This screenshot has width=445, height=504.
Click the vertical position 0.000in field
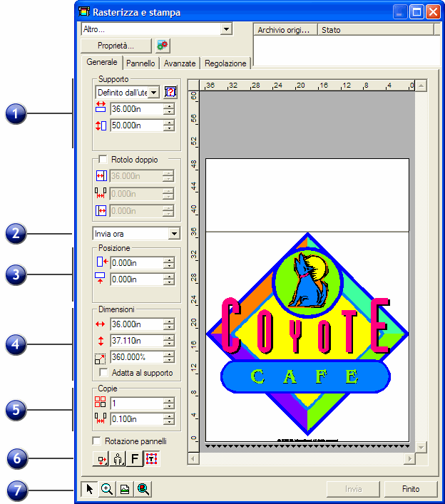click(136, 279)
